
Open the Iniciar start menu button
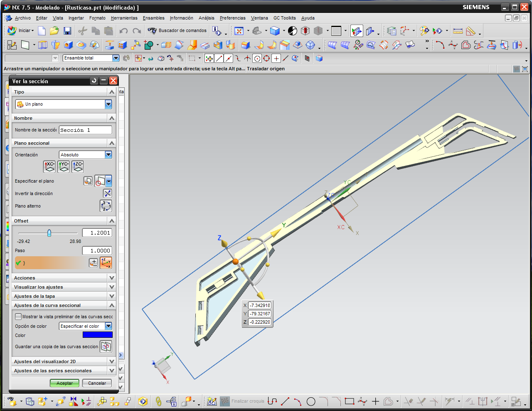click(21, 31)
